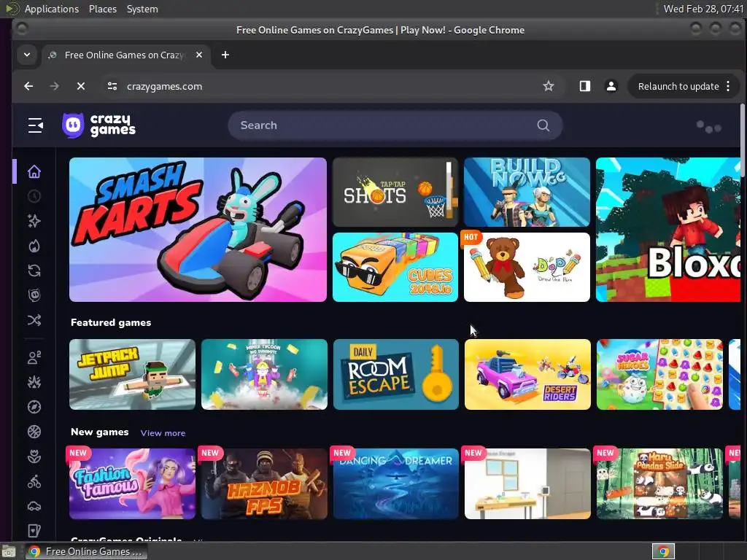747x560 pixels.
Task: Go to the Home icon in the sidebar
Action: pos(34,171)
